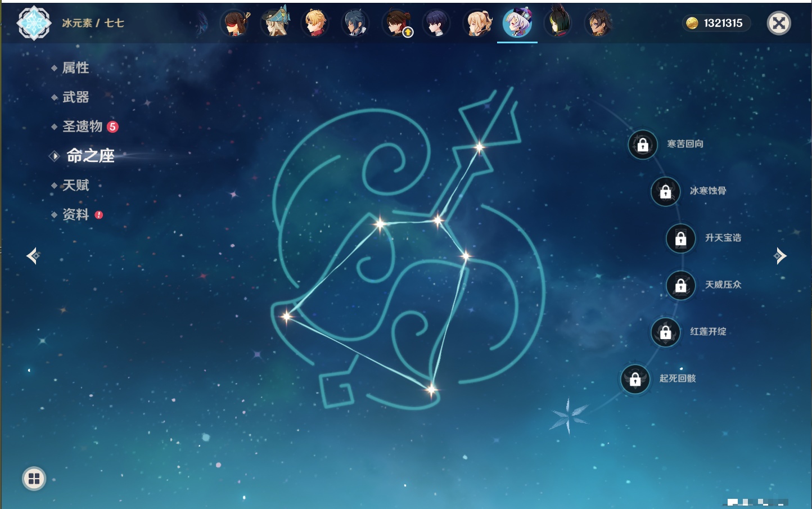Select the avatar wearing a teal hat

click(x=276, y=23)
